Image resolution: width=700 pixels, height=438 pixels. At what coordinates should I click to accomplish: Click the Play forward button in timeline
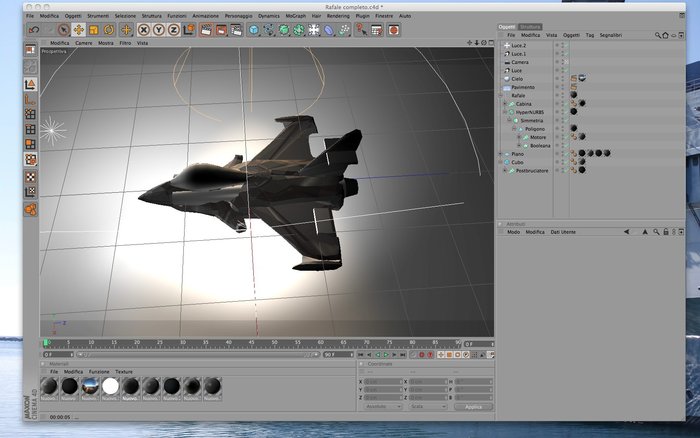(x=386, y=355)
